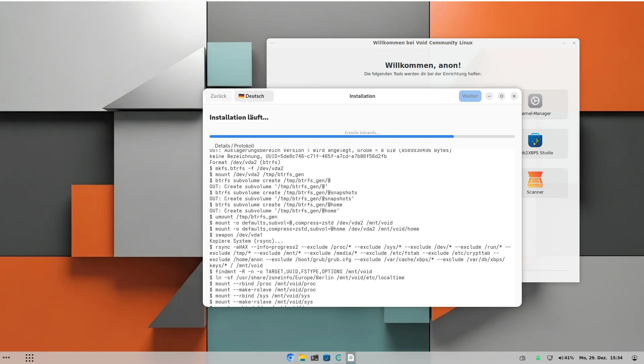Click the Details / Protokoll label
The width and height of the screenshot is (644, 364).
pyautogui.click(x=234, y=146)
